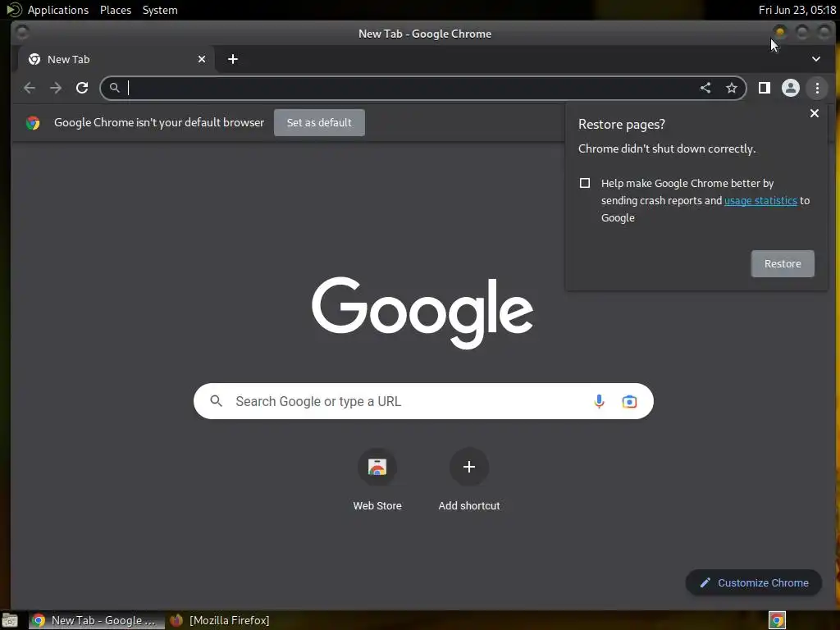The image size is (840, 630).
Task: Open the usage statistics link
Action: click(760, 200)
